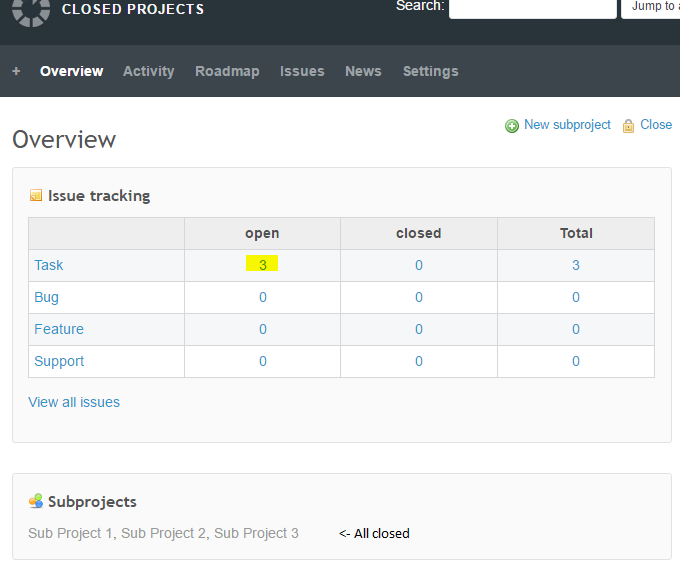
Task: Click the View all issues link
Action: tap(74, 402)
